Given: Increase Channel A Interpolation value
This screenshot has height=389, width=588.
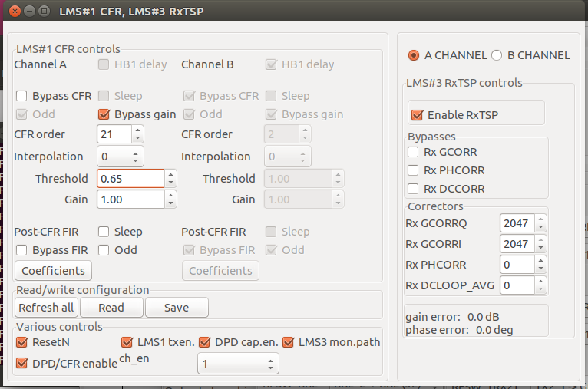Looking at the screenshot, I should pos(135,153).
